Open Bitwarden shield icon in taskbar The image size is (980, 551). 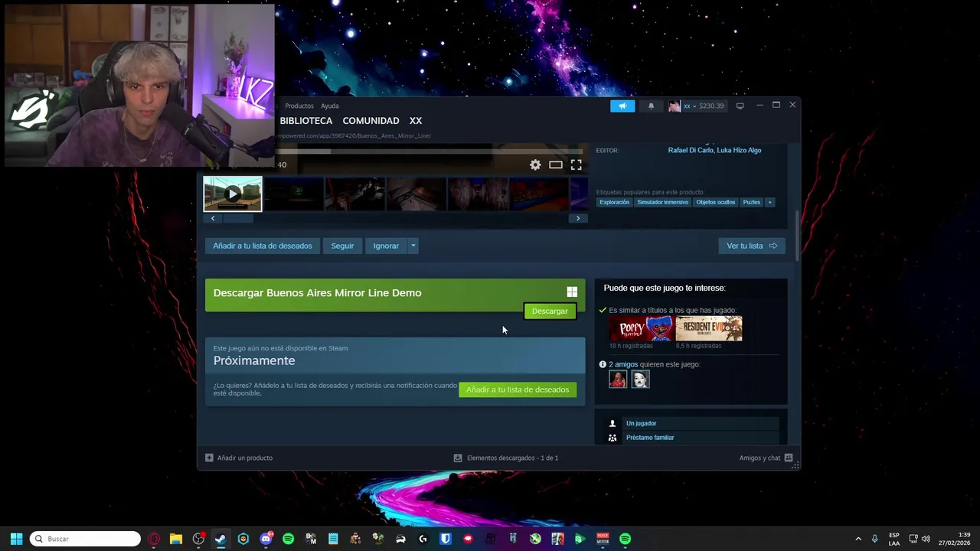click(x=446, y=539)
